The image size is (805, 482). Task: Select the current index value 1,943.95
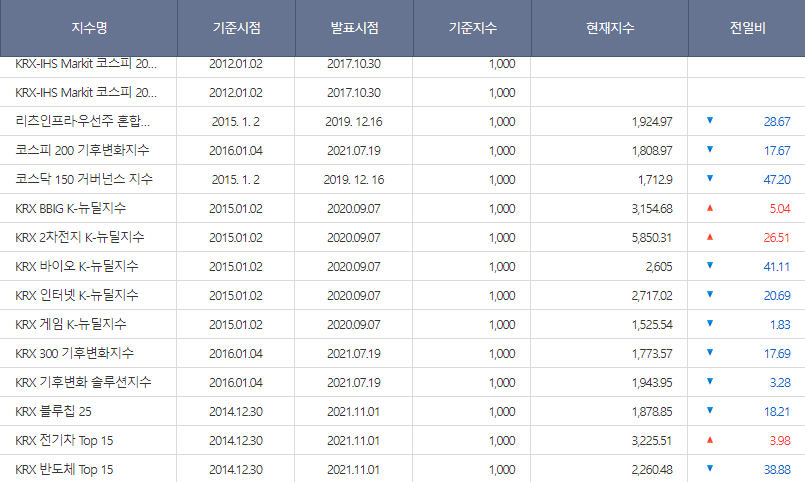652,383
